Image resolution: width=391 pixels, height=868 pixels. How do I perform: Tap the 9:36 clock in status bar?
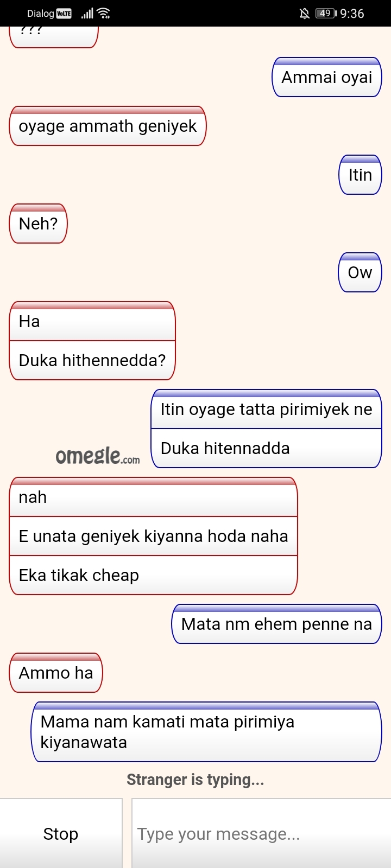pos(352,14)
